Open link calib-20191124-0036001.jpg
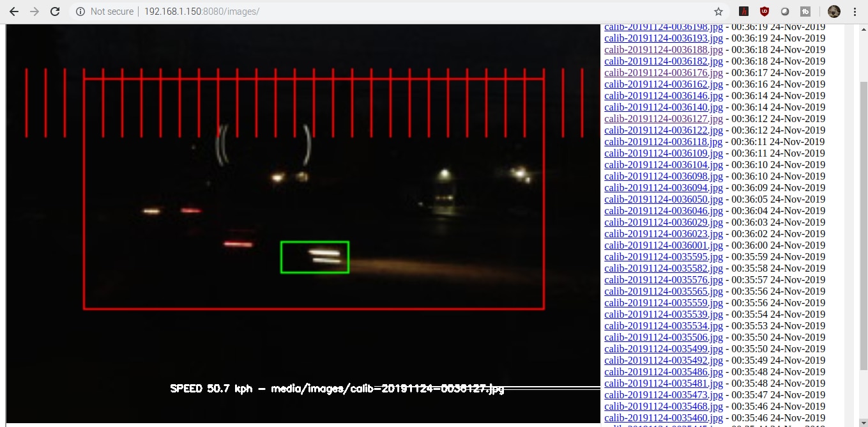Image resolution: width=868 pixels, height=427 pixels. [x=663, y=245]
